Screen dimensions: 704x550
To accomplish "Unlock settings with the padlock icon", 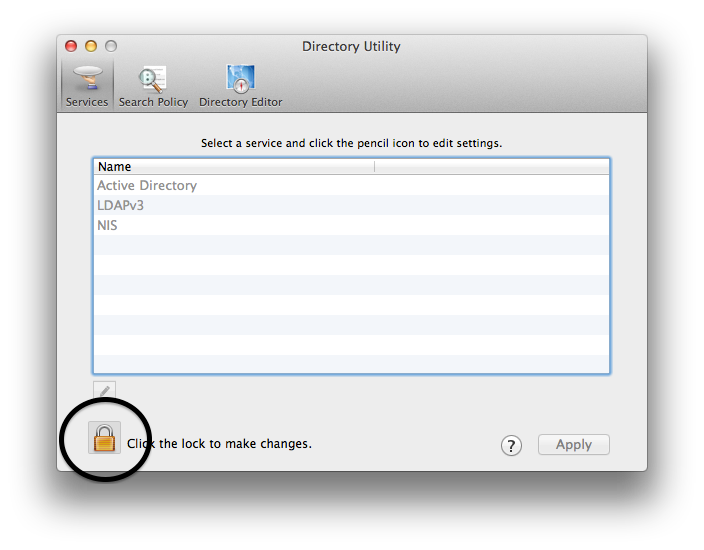I will (x=104, y=438).
